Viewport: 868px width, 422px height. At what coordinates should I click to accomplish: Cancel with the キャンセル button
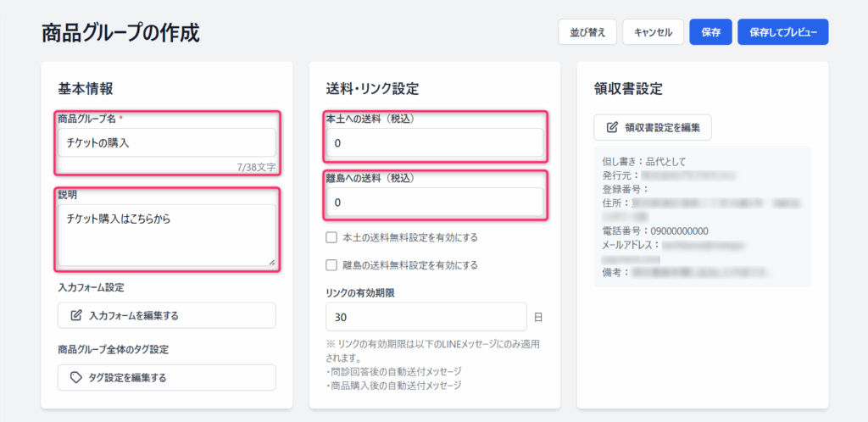[x=653, y=32]
